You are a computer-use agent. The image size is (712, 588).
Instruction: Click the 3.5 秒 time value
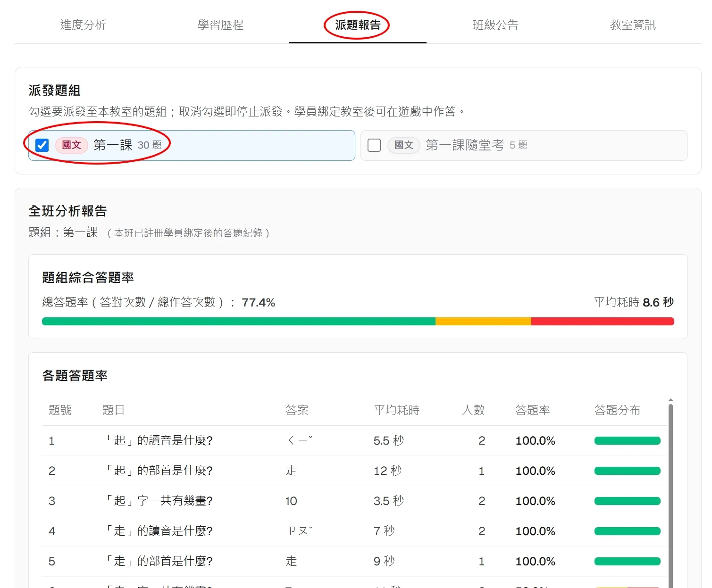pyautogui.click(x=389, y=501)
